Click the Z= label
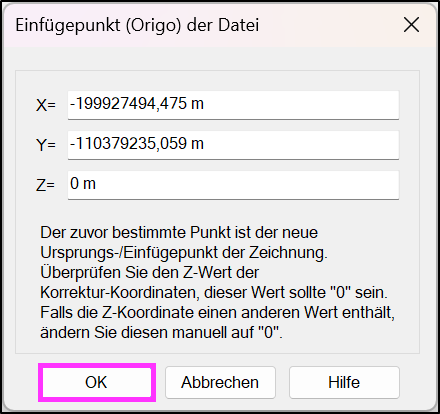The image size is (440, 414). coord(45,185)
